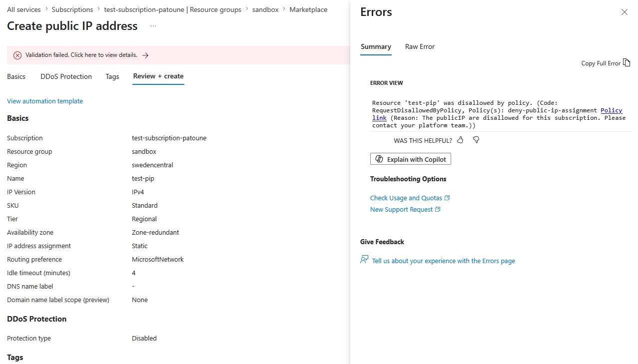This screenshot has width=638, height=364.
Task: Click View automation template link
Action: [45, 101]
